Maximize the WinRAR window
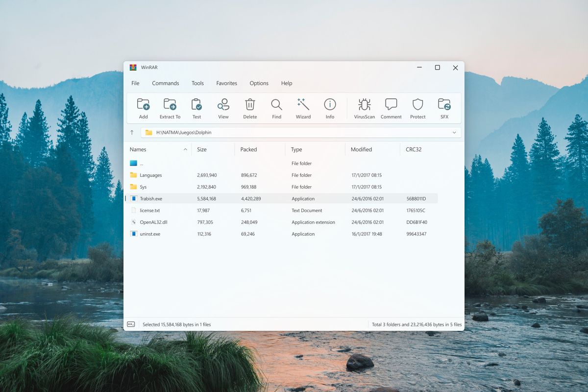588x392 pixels. pos(437,68)
